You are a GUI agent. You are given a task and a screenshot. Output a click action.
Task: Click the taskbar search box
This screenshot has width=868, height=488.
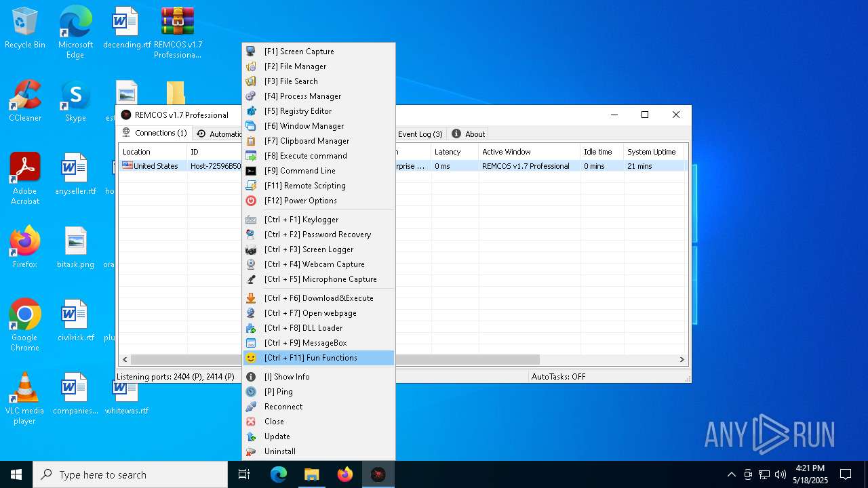coord(130,474)
